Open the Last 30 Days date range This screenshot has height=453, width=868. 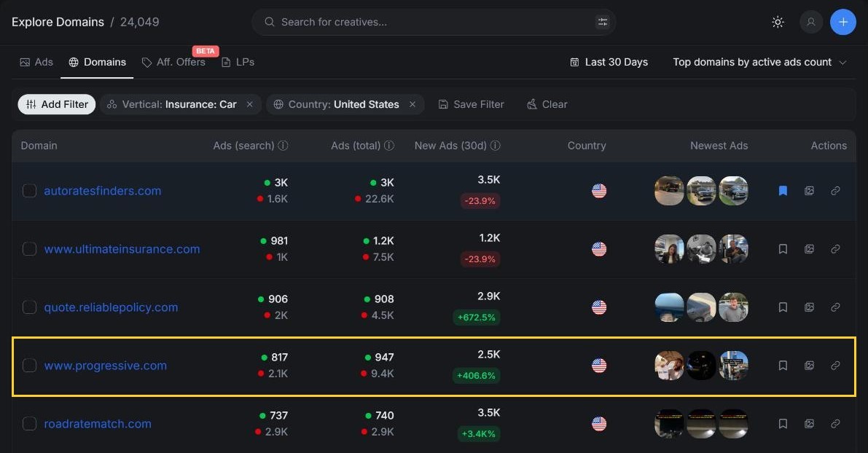(609, 62)
